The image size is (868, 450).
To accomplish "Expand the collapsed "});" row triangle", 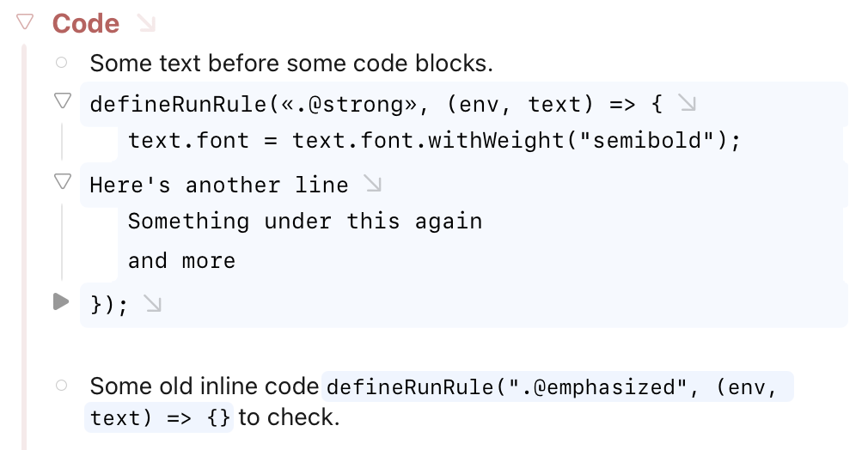I will [61, 301].
